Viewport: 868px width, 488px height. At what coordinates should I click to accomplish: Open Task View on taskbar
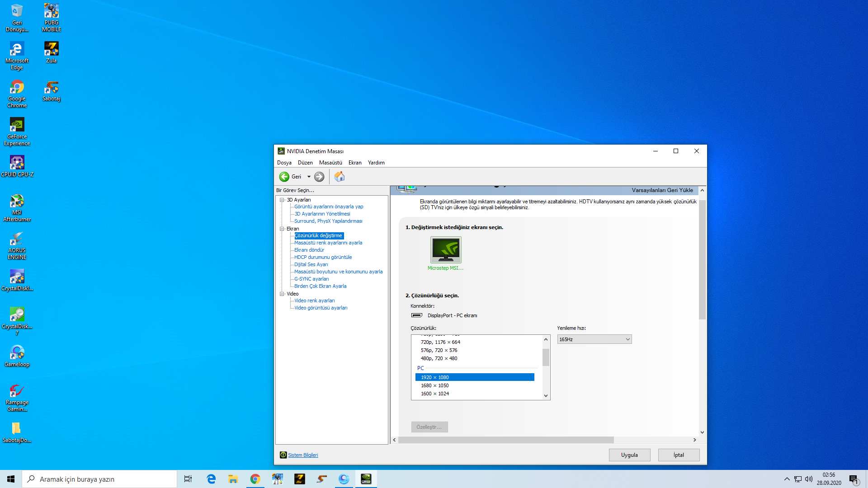[x=188, y=479]
